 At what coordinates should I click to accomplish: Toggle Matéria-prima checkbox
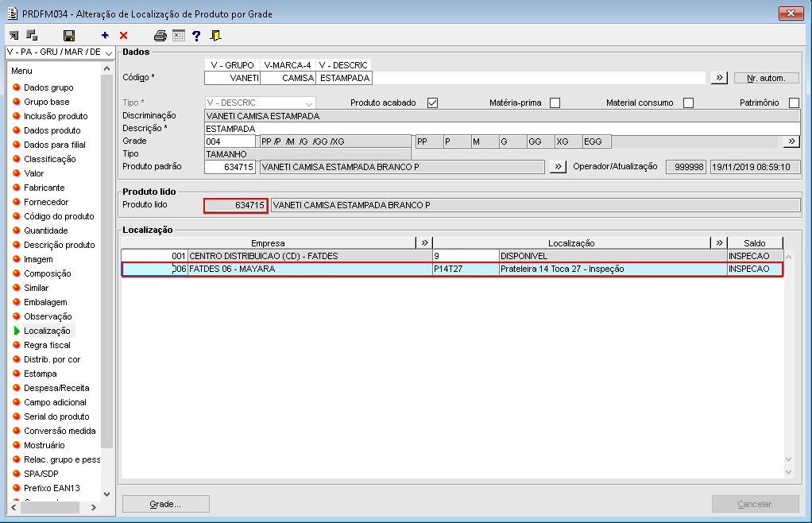(x=555, y=103)
